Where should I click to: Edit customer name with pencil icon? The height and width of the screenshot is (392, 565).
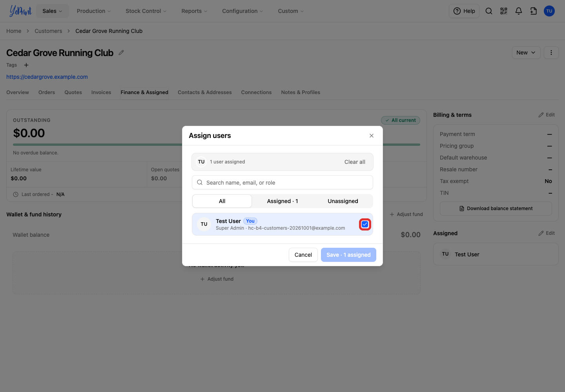pos(121,53)
